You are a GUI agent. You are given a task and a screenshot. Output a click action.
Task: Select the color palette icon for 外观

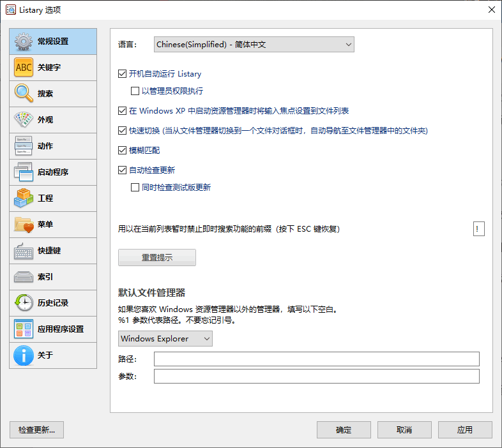pos(24,119)
